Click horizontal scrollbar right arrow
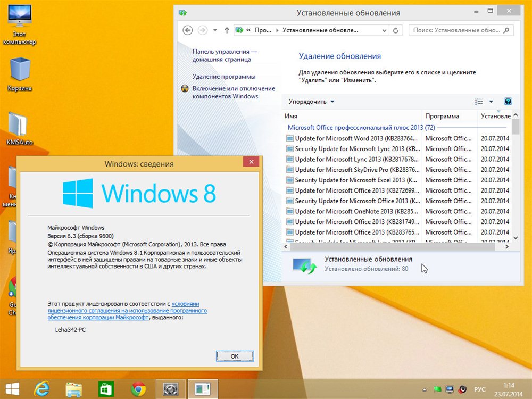Image resolution: width=532 pixels, height=399 pixels. click(x=507, y=247)
